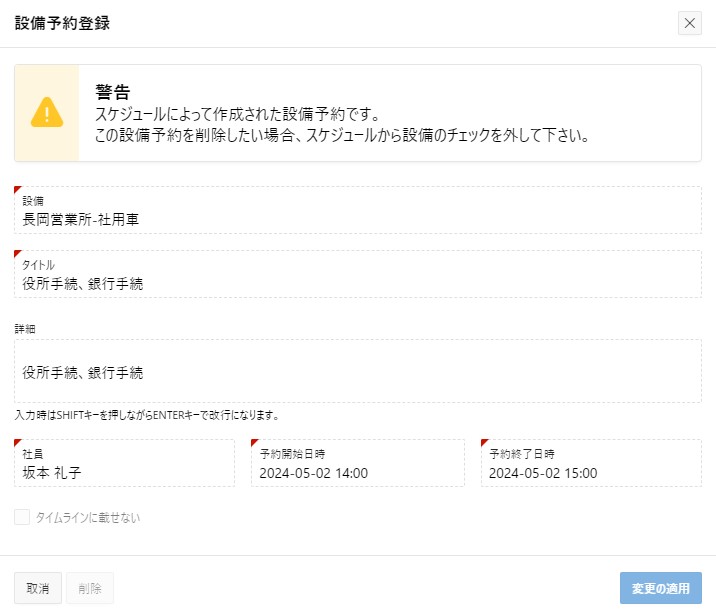
Task: Click the 設備予約登録 dialog title
Action: 62,23
